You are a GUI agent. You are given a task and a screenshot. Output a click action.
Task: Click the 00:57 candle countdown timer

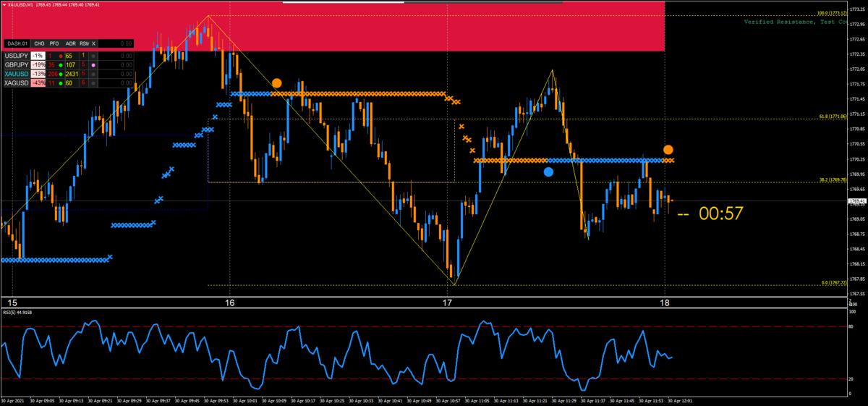click(x=721, y=213)
